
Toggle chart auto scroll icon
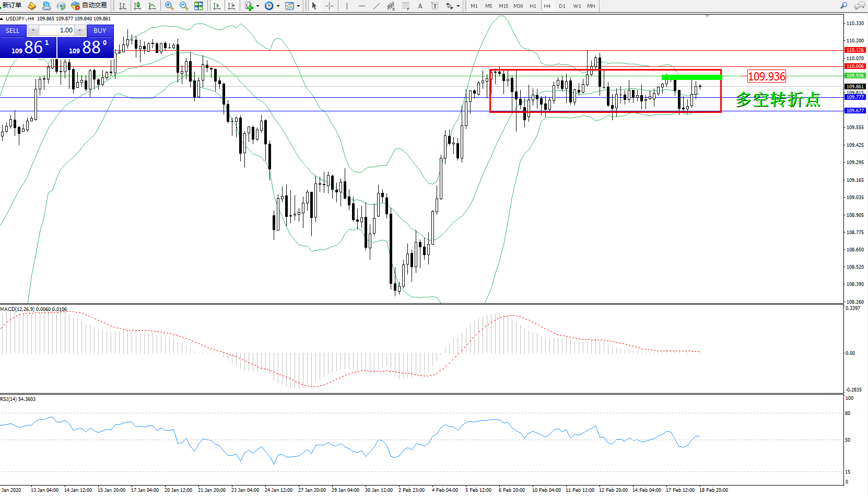coord(217,6)
